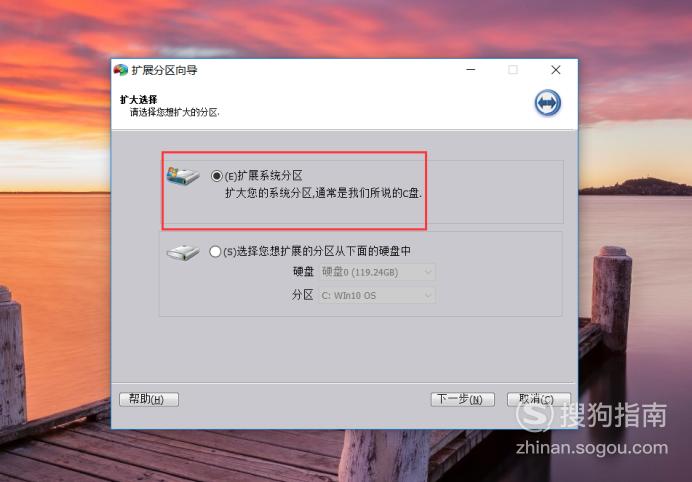This screenshot has width=692, height=482.
Task: Click the description mentioning C盘
Action: (x=323, y=193)
